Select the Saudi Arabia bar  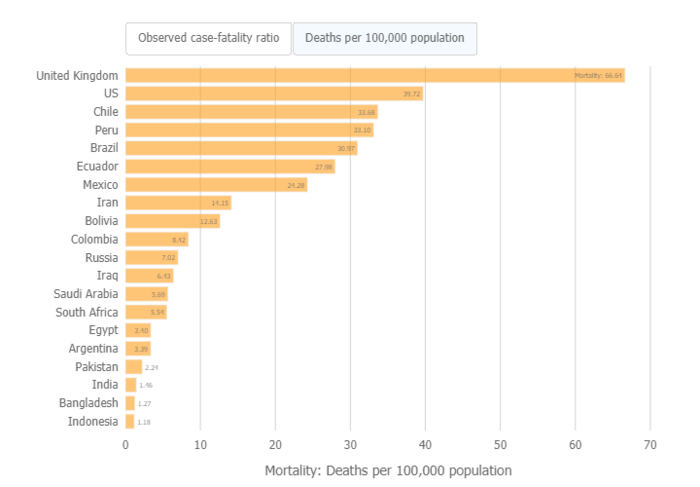(x=146, y=294)
